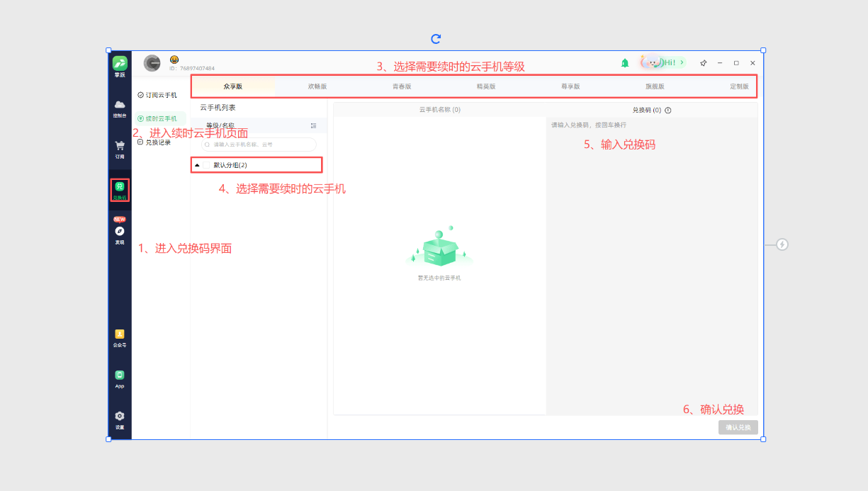Collapse the 默认分组 group arrow
The height and width of the screenshot is (491, 868).
click(197, 165)
